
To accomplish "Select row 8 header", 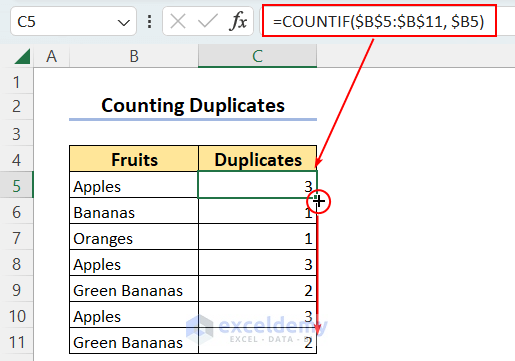I will [x=16, y=264].
